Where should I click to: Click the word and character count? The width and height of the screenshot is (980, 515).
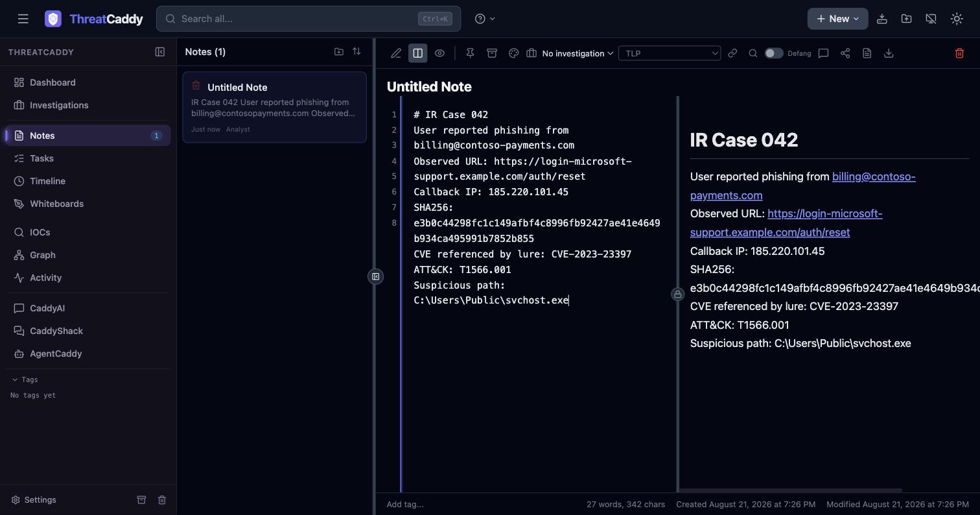coord(626,504)
